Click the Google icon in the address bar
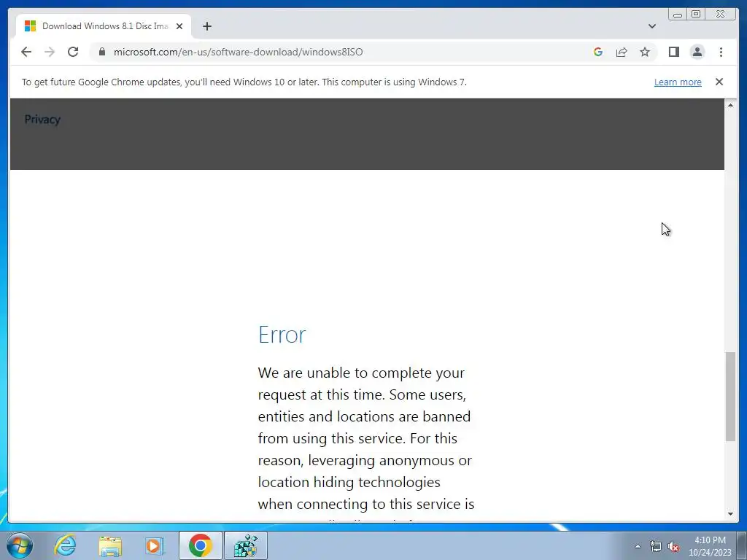 [x=598, y=52]
